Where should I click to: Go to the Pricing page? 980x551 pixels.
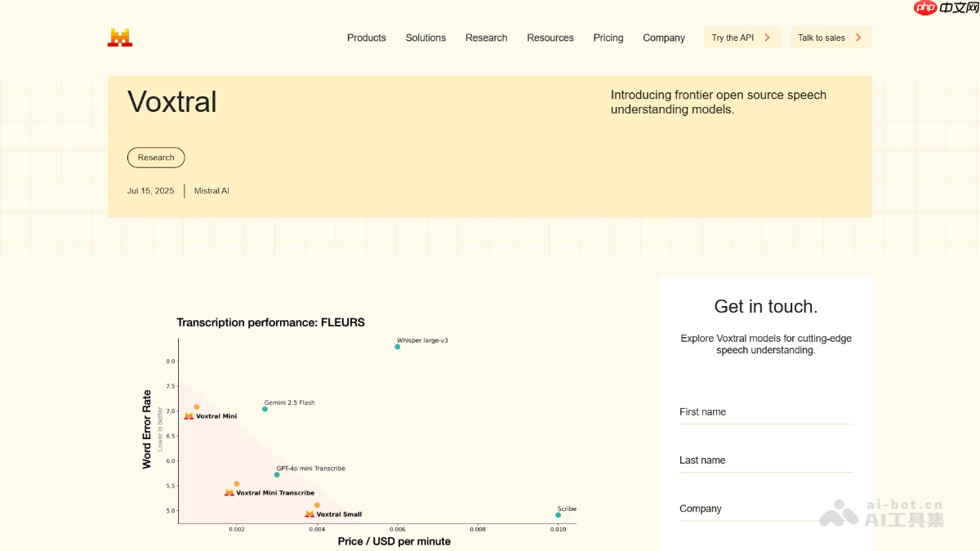(608, 38)
